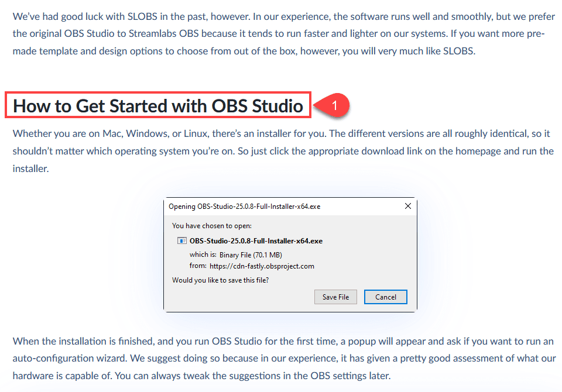Click the 'from:' label in the dialog
Image resolution: width=562 pixels, height=392 pixels.
198,266
